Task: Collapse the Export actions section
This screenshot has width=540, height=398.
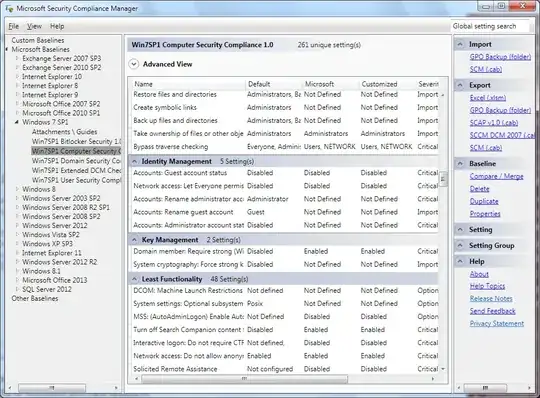Action: 460,85
